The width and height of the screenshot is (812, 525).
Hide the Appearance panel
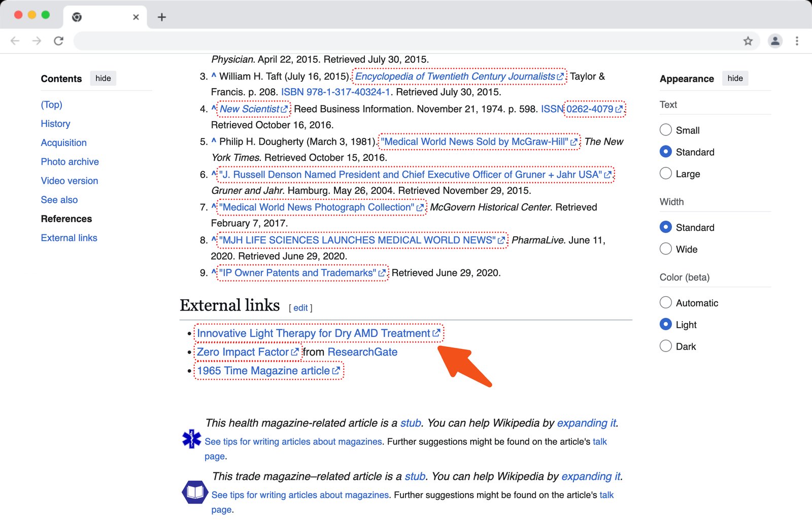tap(734, 78)
